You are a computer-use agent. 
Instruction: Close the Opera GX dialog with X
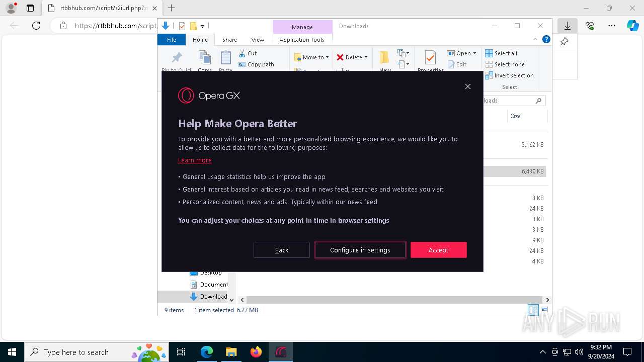coord(468,86)
